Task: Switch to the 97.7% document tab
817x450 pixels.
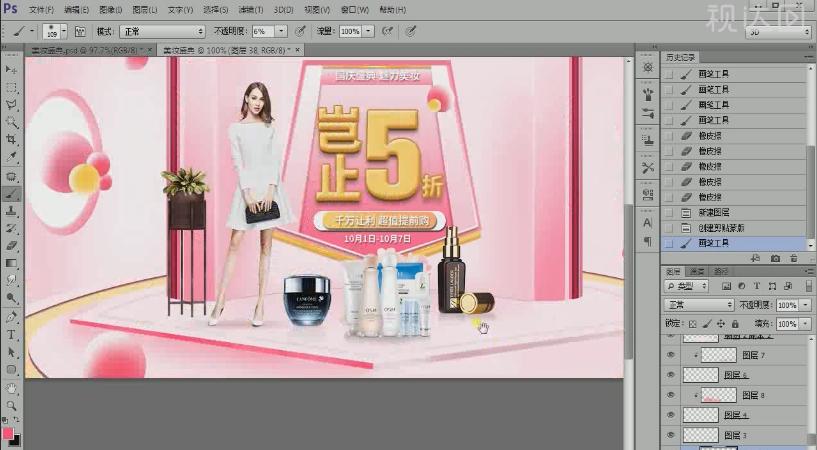Action: coord(90,50)
